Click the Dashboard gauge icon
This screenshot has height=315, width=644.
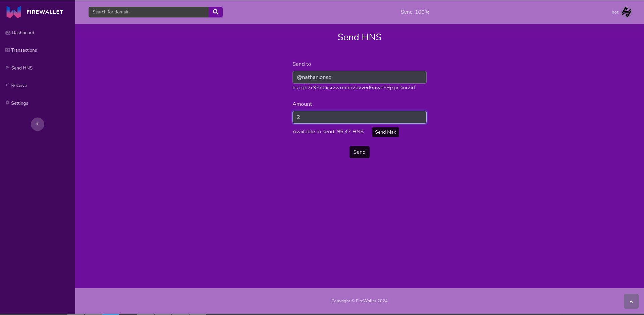tap(8, 33)
